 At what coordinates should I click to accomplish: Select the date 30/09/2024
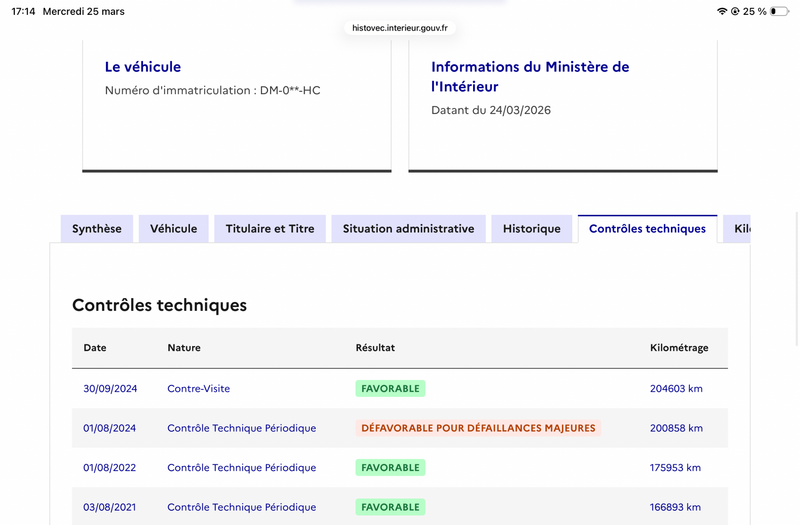110,389
